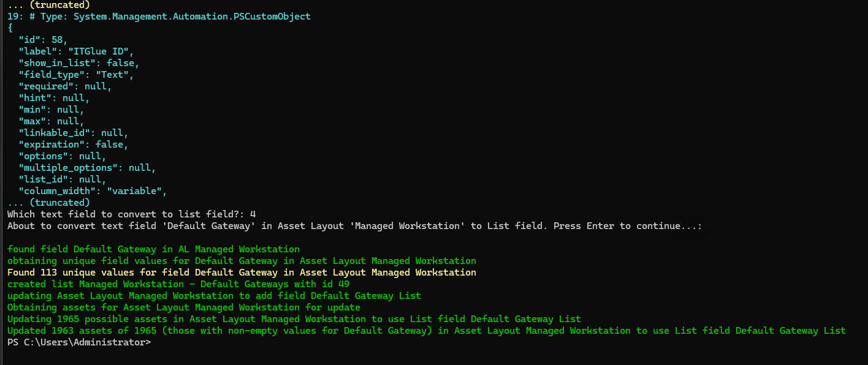Click the "column_width": "variable" line
The image size is (868, 365).
tap(92, 191)
